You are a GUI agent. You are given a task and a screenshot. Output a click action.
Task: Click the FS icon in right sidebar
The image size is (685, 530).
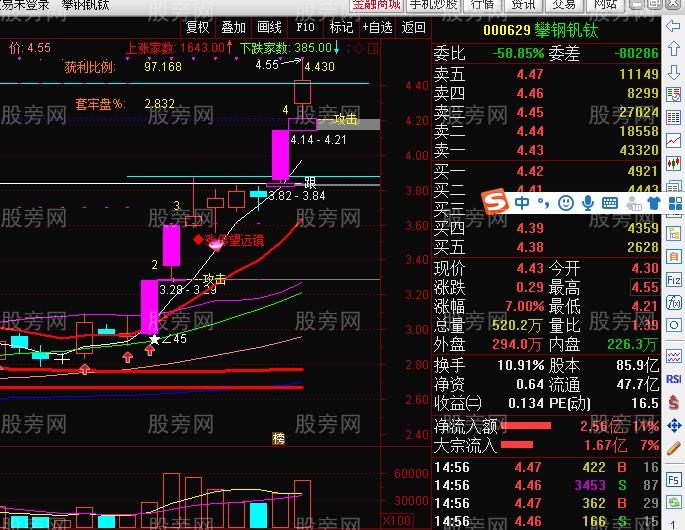coord(673,480)
